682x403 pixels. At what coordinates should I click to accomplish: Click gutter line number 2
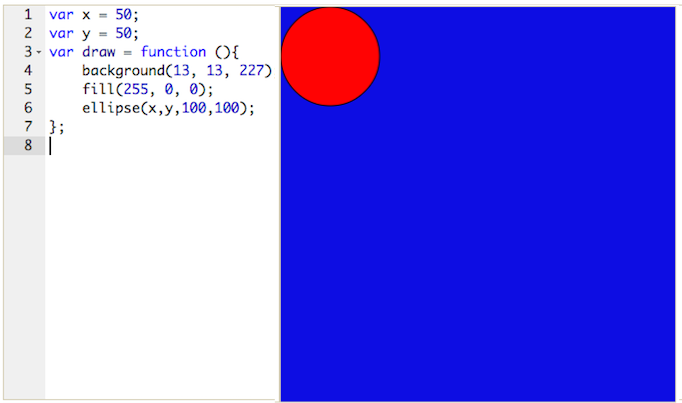(x=28, y=33)
